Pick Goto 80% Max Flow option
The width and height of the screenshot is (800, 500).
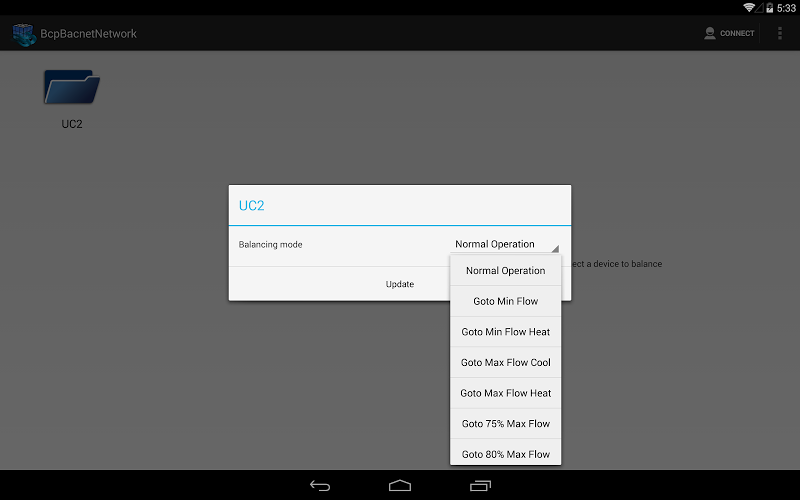point(506,453)
